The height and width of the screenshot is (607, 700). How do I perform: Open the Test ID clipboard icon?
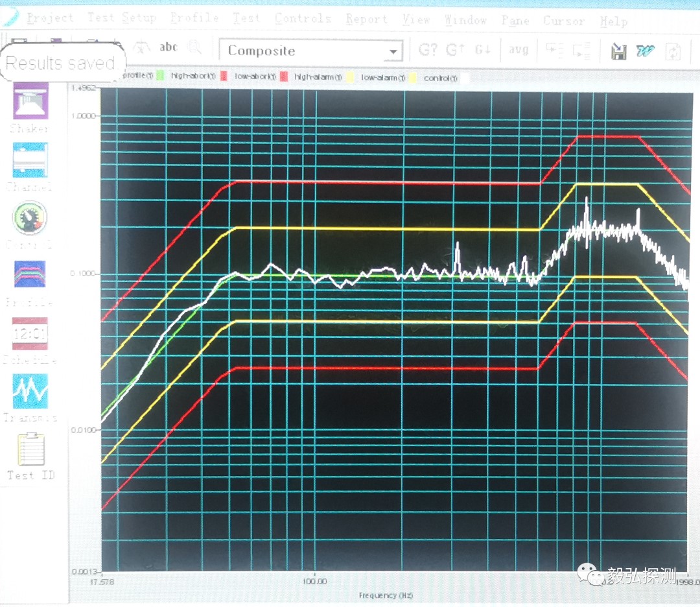click(30, 451)
